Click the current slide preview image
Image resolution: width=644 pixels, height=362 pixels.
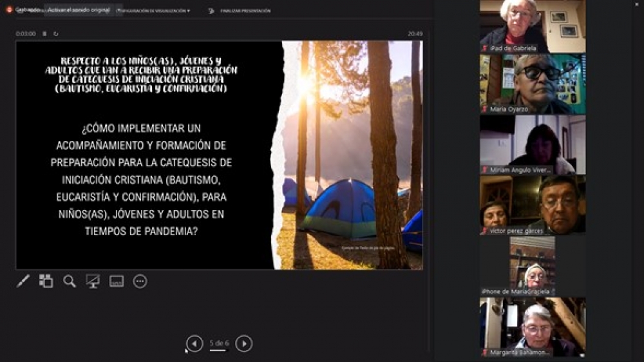click(219, 155)
